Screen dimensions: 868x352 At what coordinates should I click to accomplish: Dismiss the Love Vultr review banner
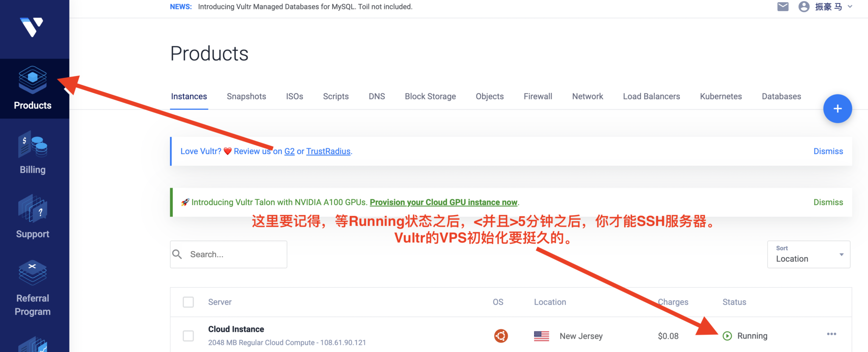(828, 151)
